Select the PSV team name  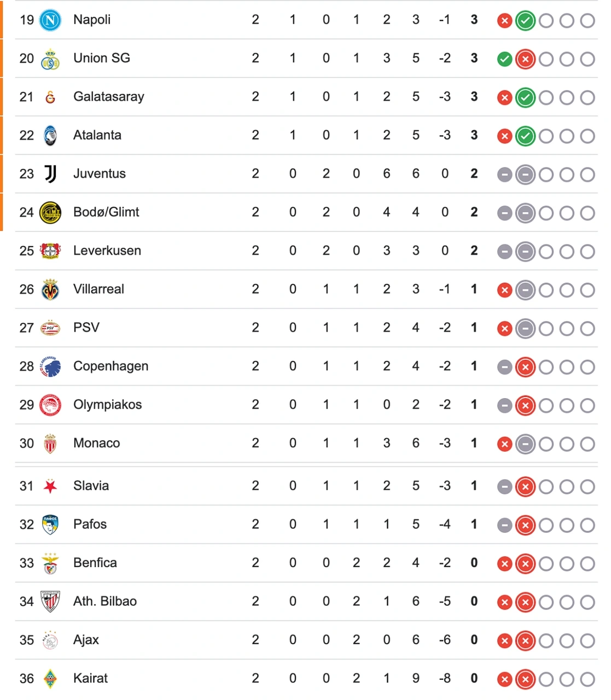86,328
